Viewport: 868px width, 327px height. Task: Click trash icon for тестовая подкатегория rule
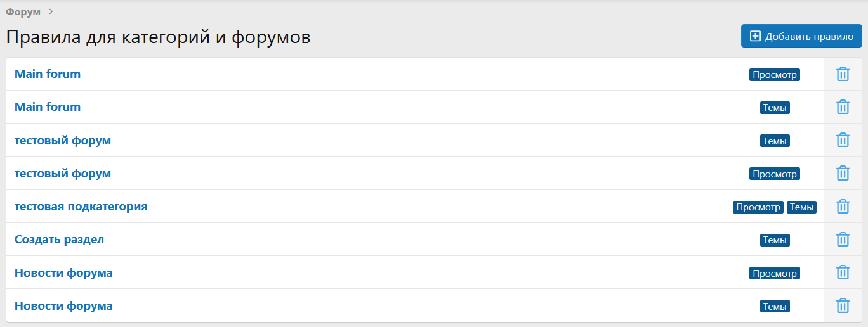pyautogui.click(x=843, y=207)
